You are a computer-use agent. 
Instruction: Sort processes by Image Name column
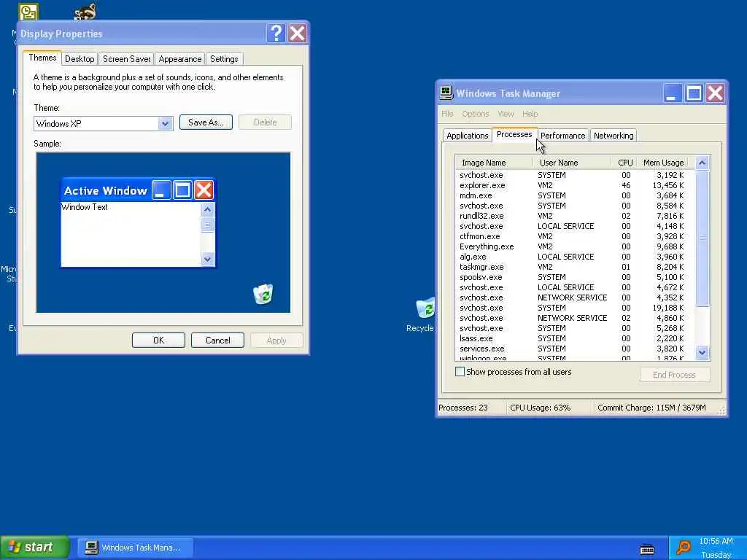point(495,163)
